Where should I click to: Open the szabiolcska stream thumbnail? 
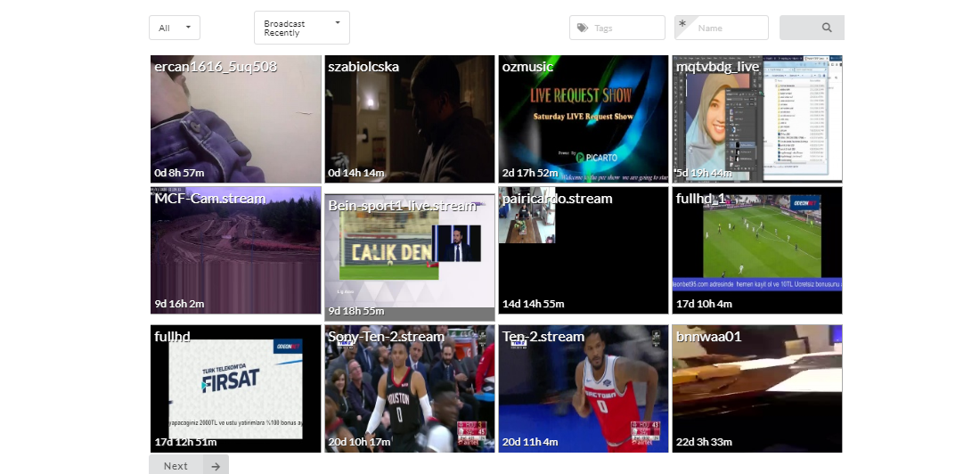[410, 118]
